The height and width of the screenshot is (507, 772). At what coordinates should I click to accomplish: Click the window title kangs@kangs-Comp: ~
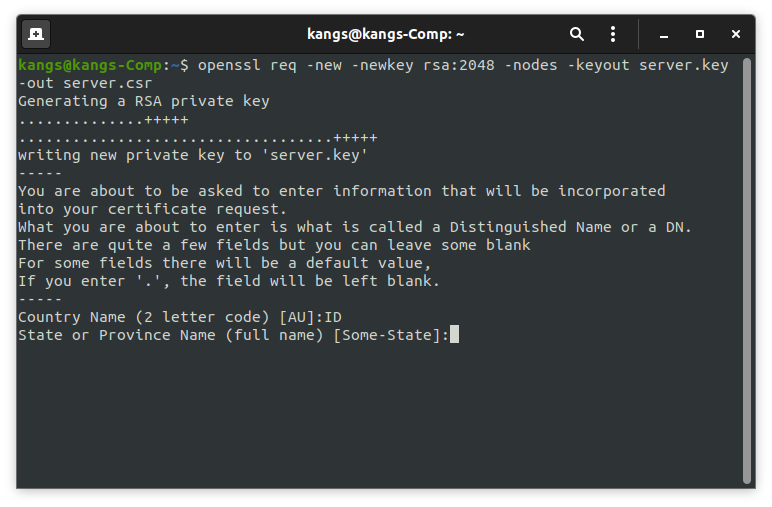coord(386,34)
